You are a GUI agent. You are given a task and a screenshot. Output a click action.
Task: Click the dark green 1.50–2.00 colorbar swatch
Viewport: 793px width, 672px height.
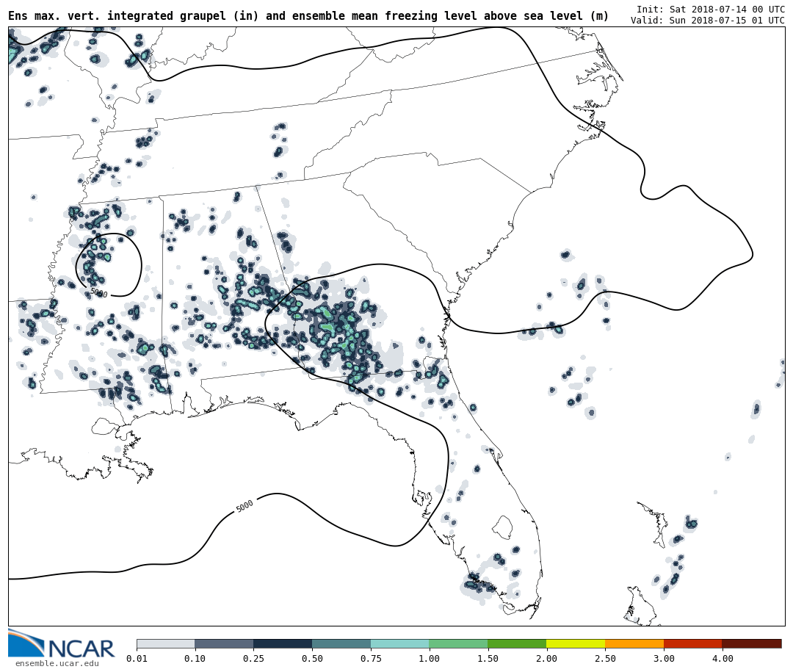[518, 643]
